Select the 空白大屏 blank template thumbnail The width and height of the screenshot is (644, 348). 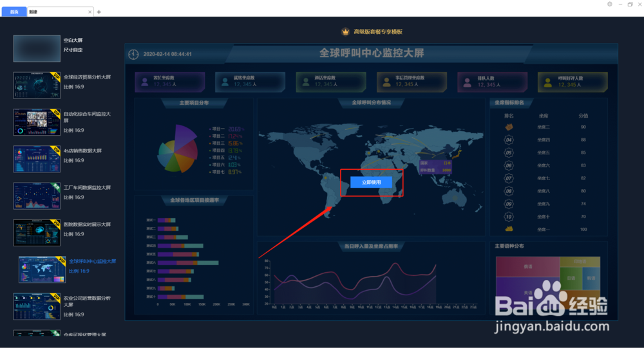37,48
